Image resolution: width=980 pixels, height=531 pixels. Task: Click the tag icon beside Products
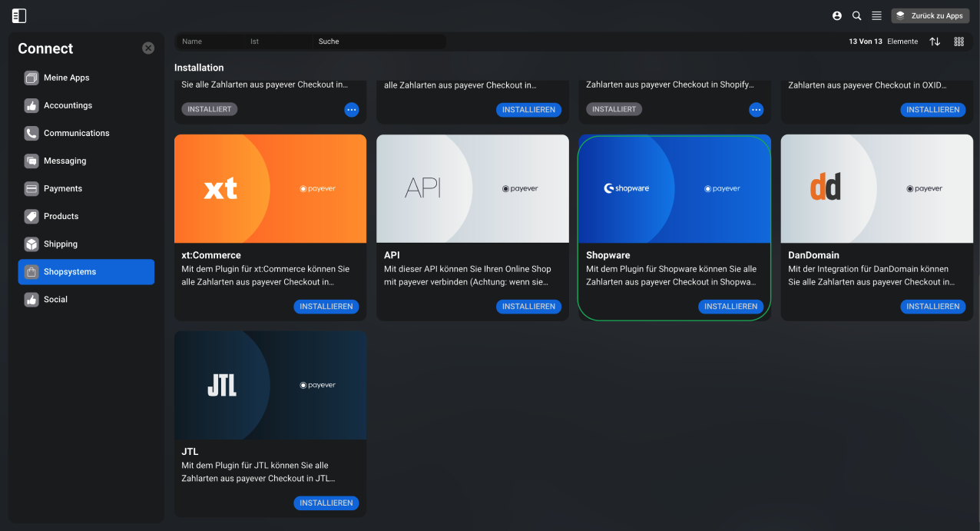(x=31, y=216)
